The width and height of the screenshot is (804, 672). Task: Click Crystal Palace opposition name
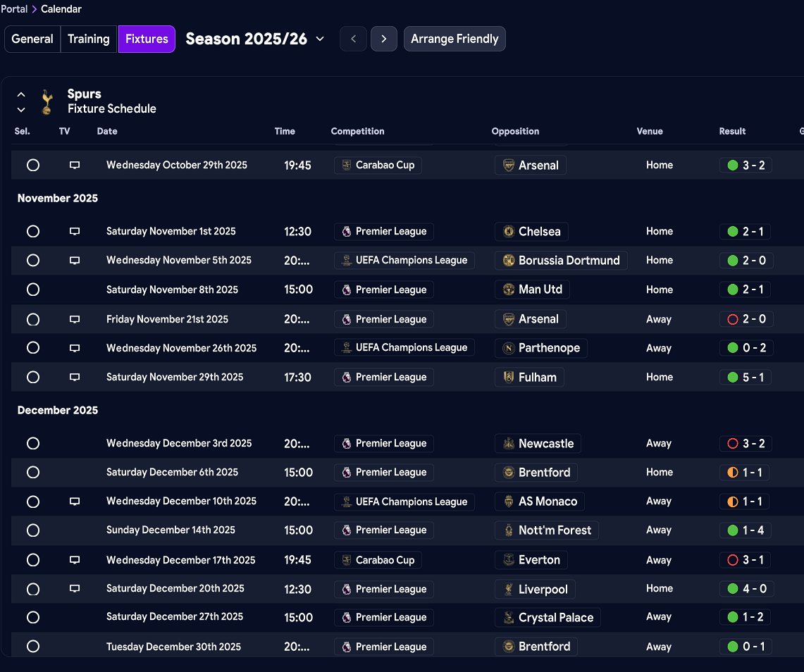556,618
